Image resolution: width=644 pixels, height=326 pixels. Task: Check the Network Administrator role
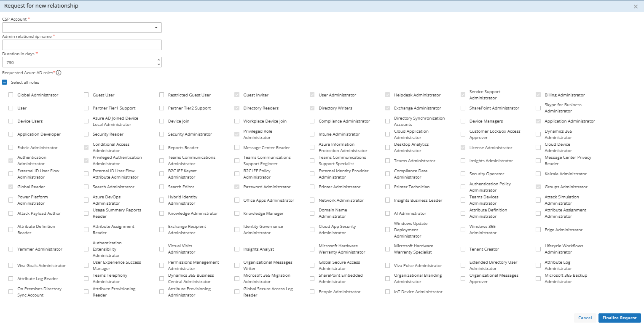coord(312,200)
